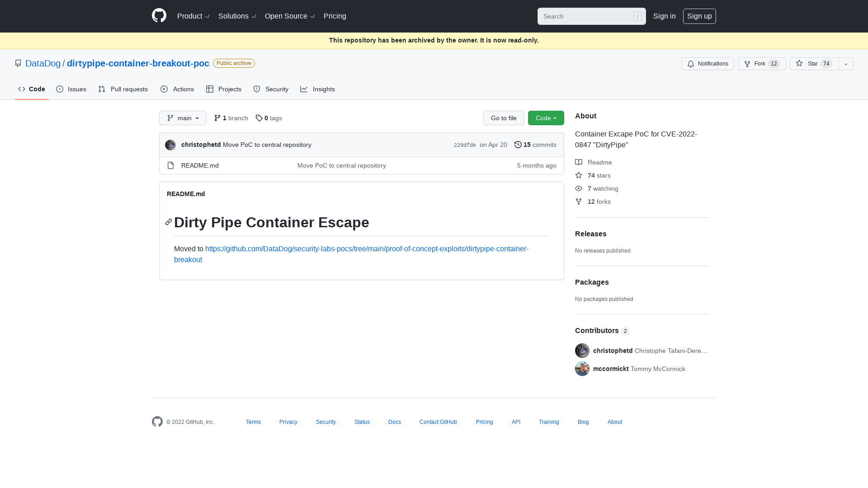This screenshot has width=868, height=488.
Task: Open the Projects tab
Action: pyautogui.click(x=224, y=89)
